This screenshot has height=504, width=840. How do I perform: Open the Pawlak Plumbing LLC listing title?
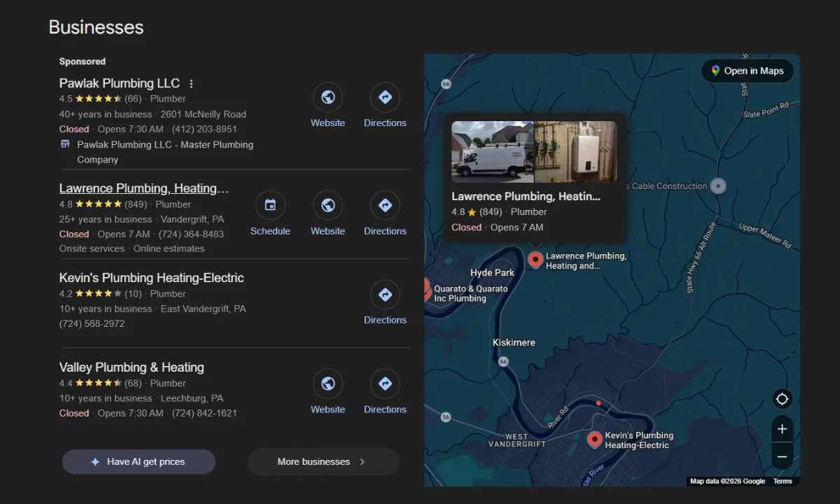click(x=120, y=83)
